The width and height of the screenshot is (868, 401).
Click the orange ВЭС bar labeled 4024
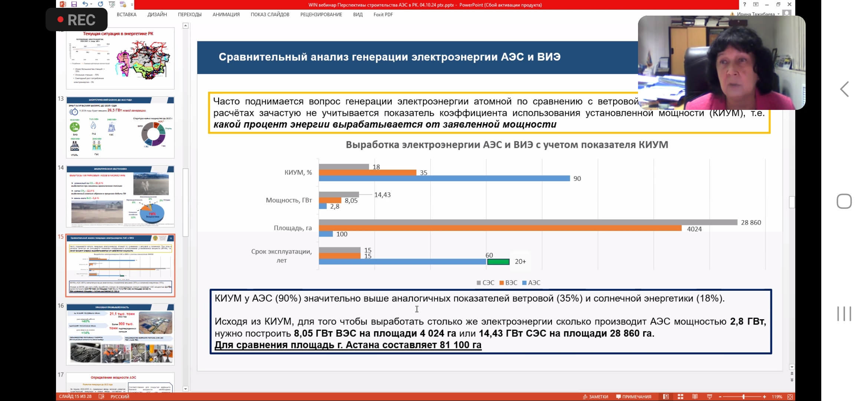tap(500, 228)
